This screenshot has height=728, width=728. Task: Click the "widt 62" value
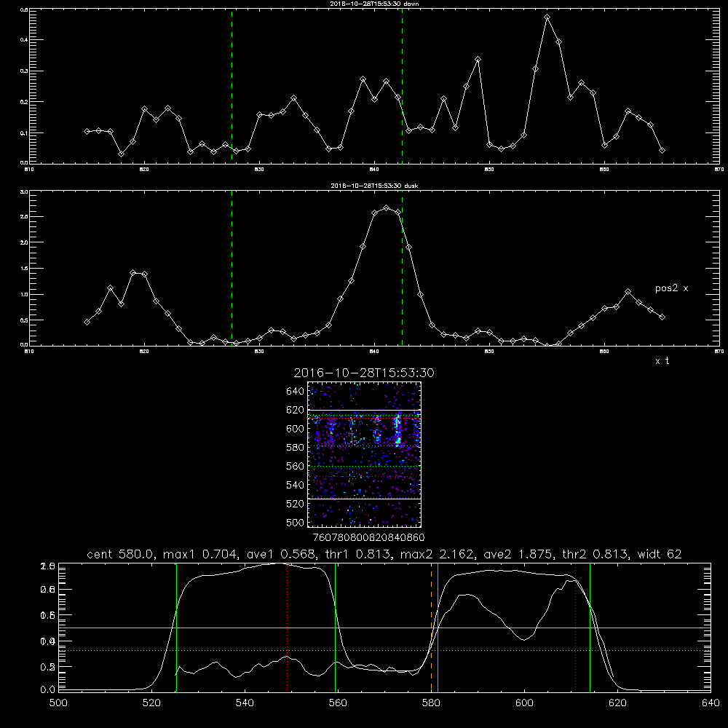tap(660, 554)
